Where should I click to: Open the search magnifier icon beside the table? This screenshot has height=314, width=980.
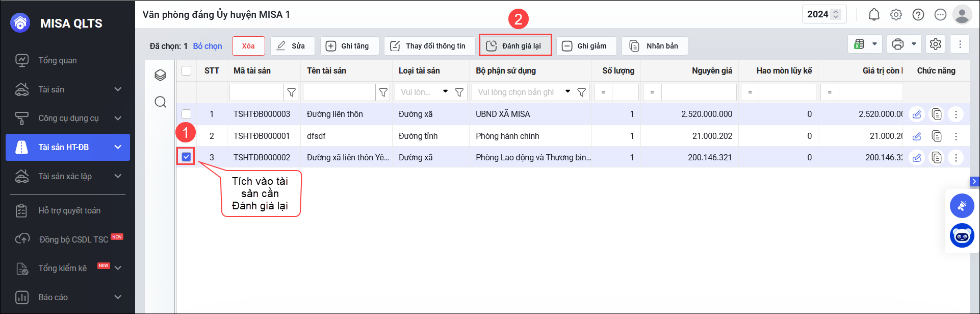point(160,102)
